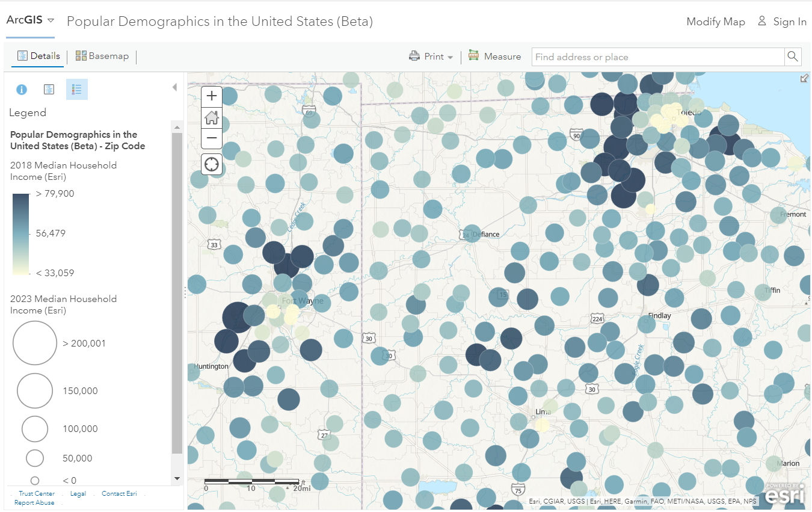Switch to the Details tab
Screen dimensions: 812x512
(39, 56)
